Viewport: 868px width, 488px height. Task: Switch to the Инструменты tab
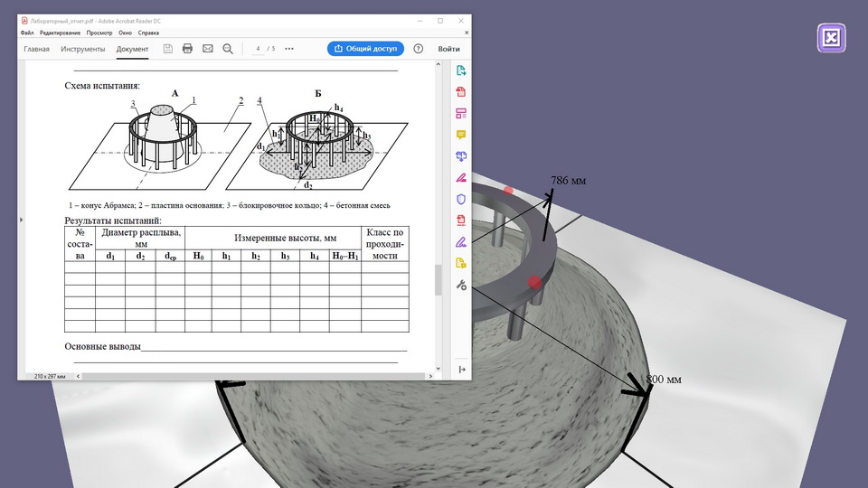[x=83, y=49]
